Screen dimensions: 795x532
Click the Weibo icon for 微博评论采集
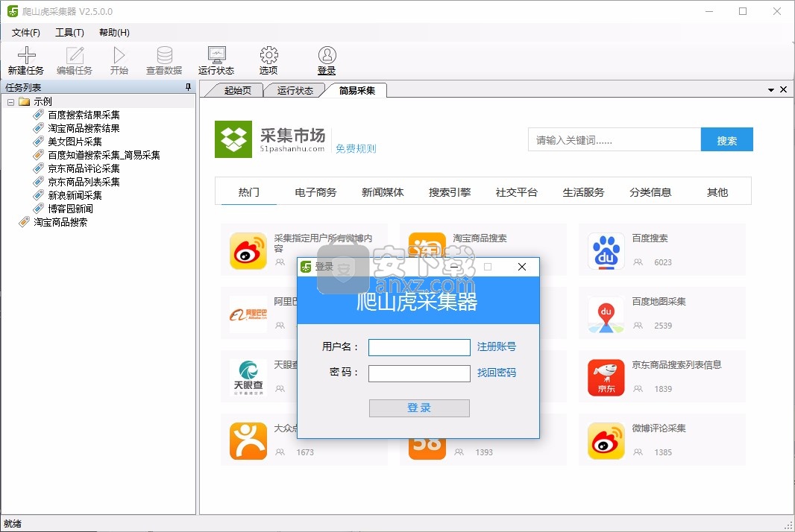pyautogui.click(x=606, y=441)
